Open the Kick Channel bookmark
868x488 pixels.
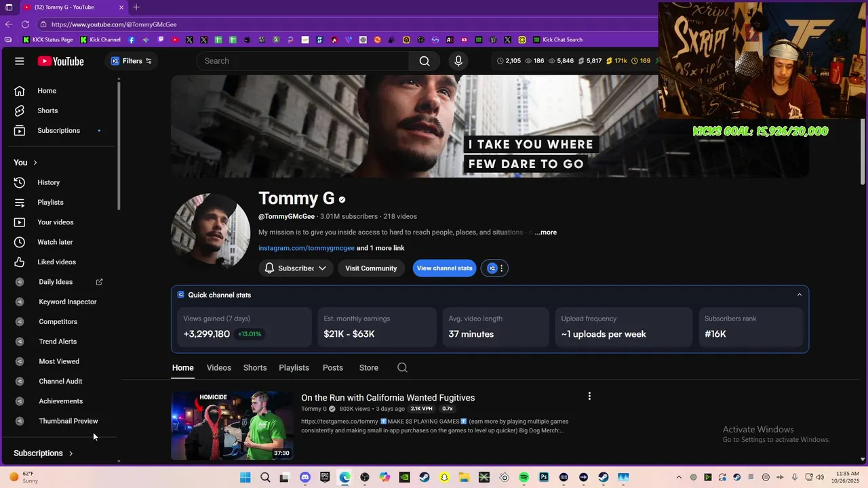tap(100, 40)
